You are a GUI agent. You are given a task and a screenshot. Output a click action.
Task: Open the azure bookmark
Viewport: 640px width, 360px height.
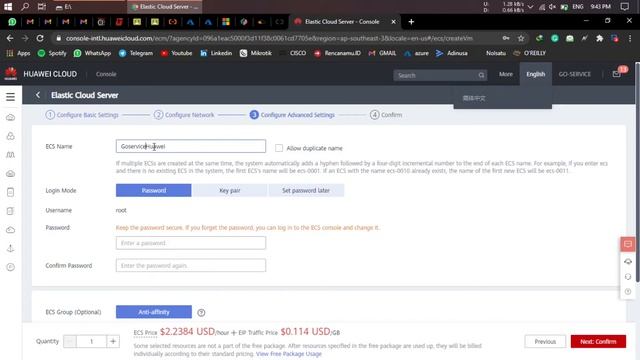tap(416, 53)
